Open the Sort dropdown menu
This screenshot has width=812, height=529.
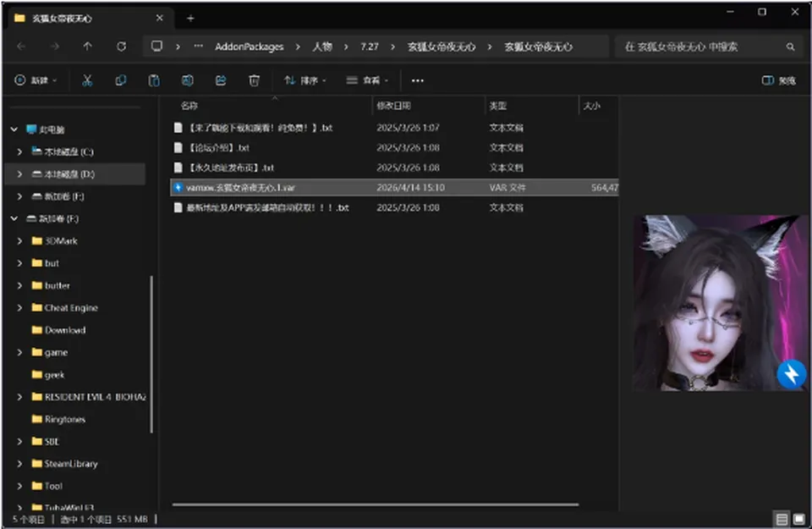coord(305,80)
